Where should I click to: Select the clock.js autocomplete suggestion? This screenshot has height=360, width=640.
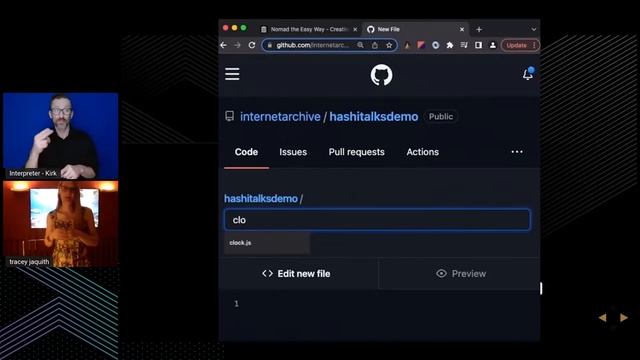tap(267, 243)
